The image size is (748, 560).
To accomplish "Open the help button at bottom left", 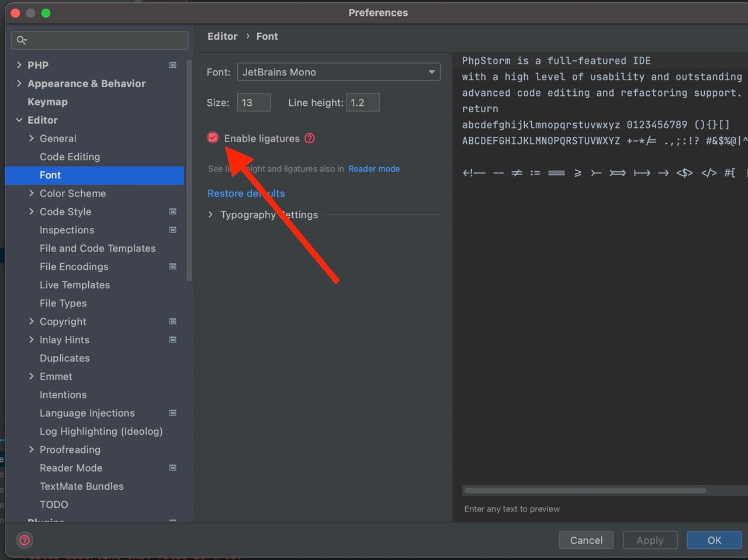I will point(25,540).
